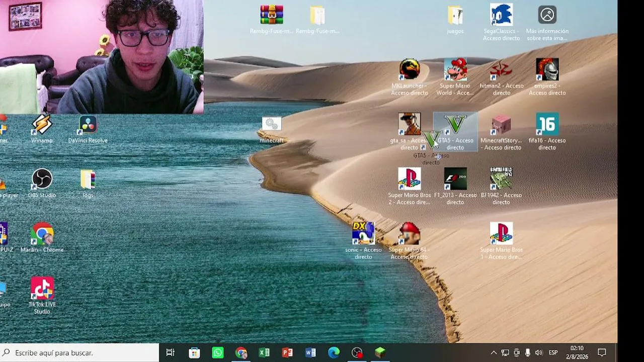Open the microphone icon in the system tray

(x=527, y=352)
